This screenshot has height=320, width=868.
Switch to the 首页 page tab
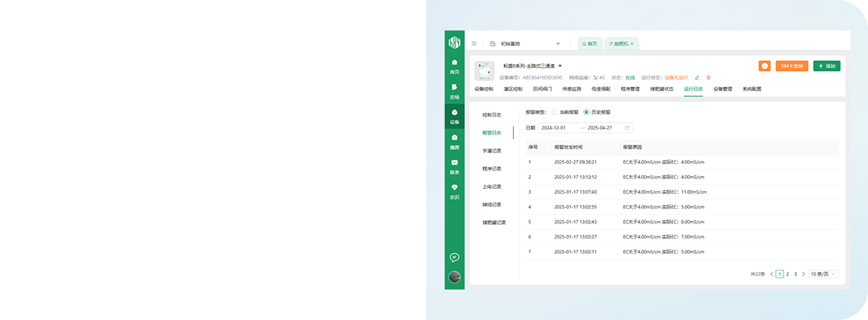[x=589, y=43]
